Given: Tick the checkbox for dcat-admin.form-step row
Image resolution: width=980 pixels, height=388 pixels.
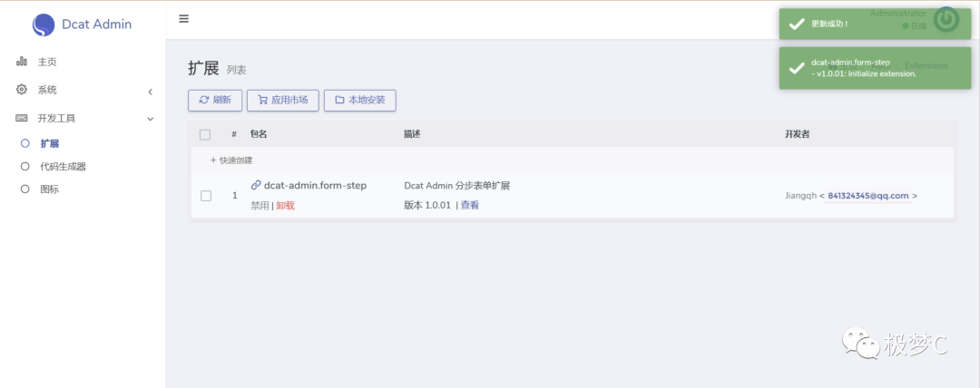Looking at the screenshot, I should coord(206,196).
